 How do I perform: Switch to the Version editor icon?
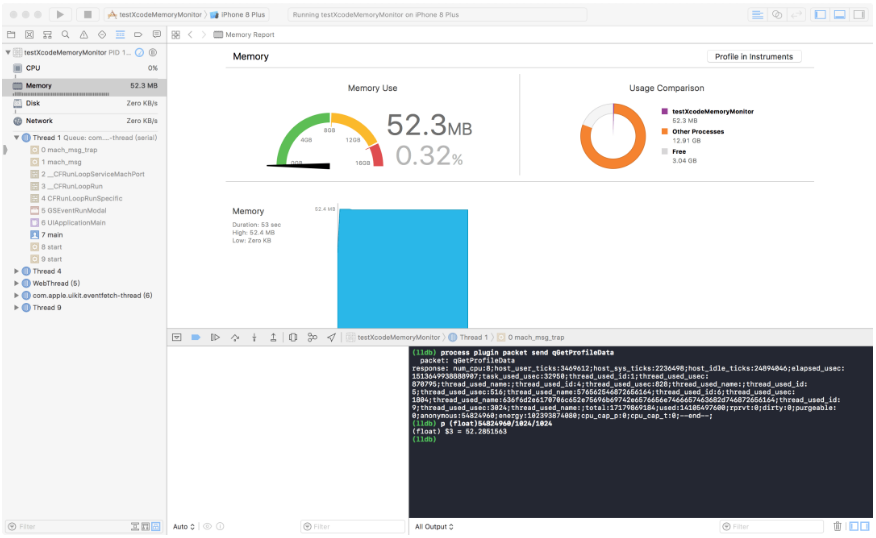click(796, 15)
